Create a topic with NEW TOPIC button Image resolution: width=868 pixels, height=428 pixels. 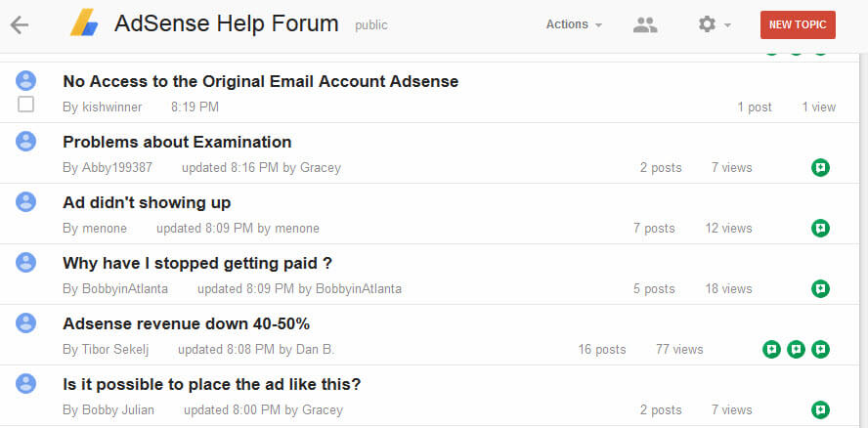click(x=798, y=24)
